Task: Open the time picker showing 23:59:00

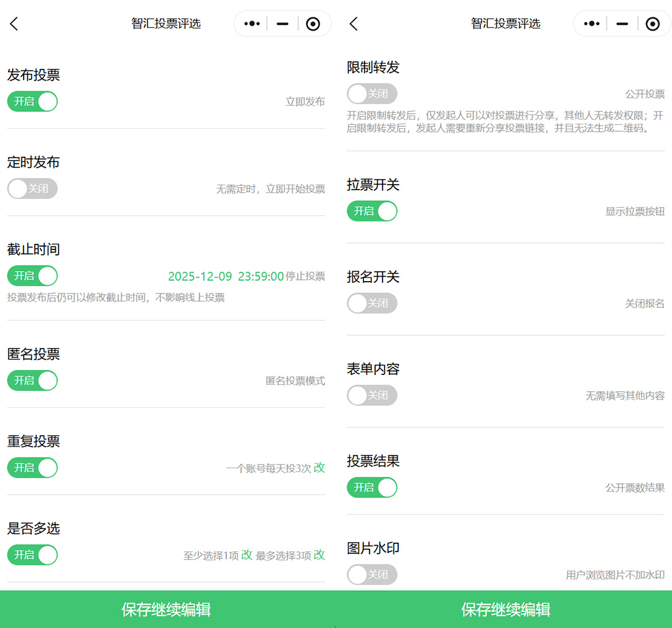Action: [261, 276]
